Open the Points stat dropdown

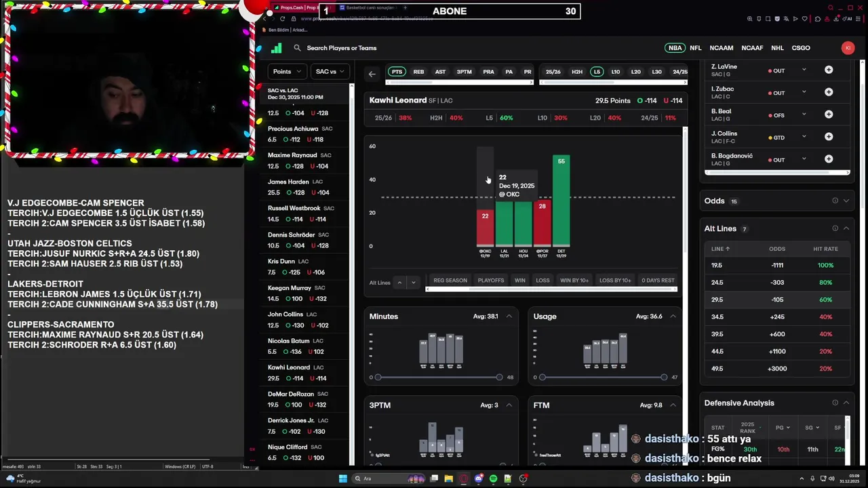point(288,71)
